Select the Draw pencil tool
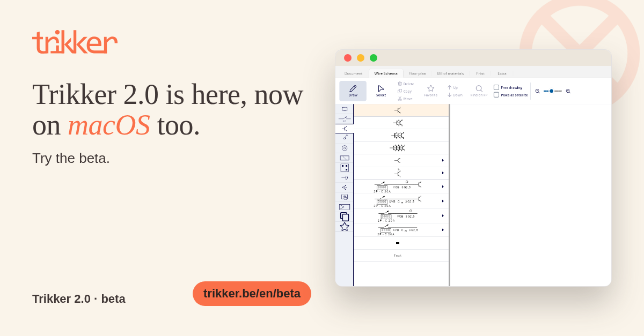This screenshot has width=644, height=336. pos(353,91)
